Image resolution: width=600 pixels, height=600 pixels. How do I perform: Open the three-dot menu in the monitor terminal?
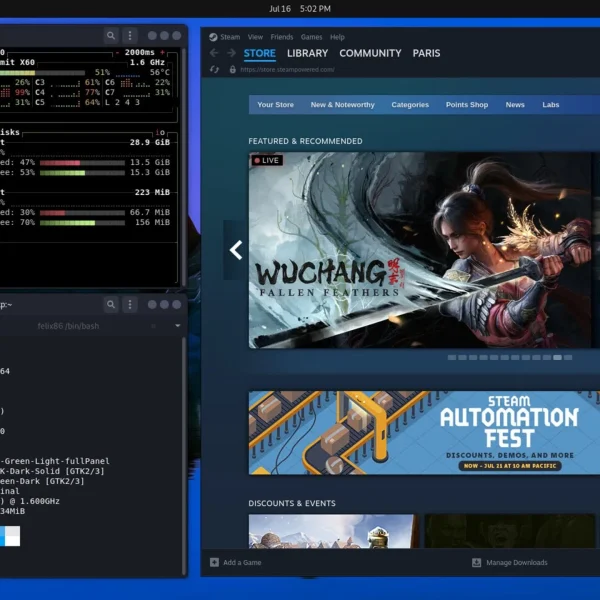130,36
